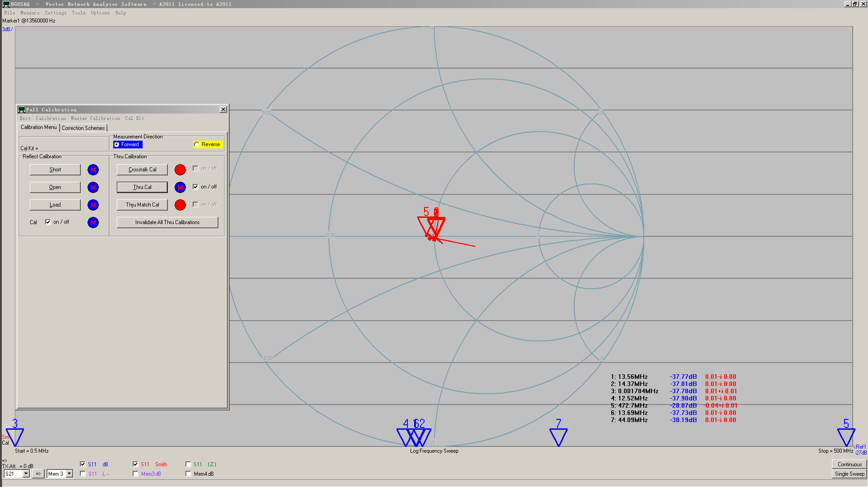Click marker 7 readout row 44.09MHz
Viewport: 868px width, 487px height.
coord(674,420)
